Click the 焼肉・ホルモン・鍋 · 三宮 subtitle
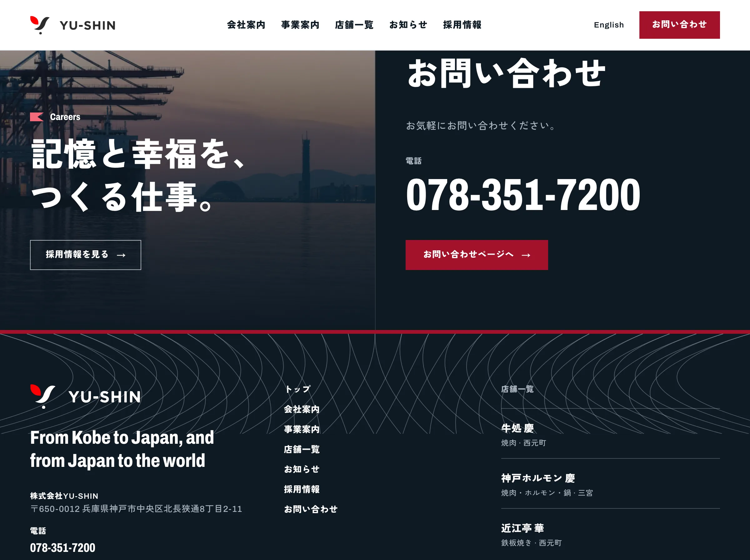The height and width of the screenshot is (560, 750). 547,493
